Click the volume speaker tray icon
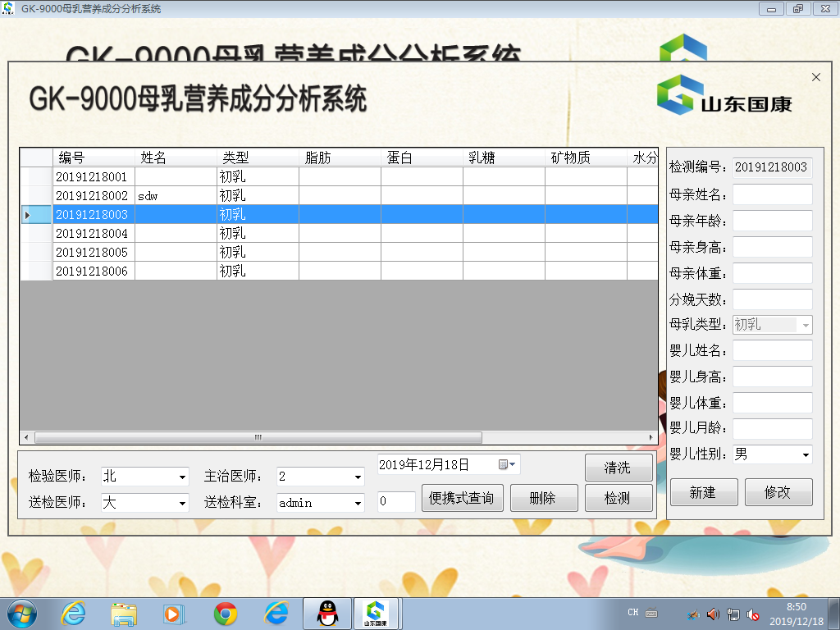The height and width of the screenshot is (630, 840). tap(713, 614)
